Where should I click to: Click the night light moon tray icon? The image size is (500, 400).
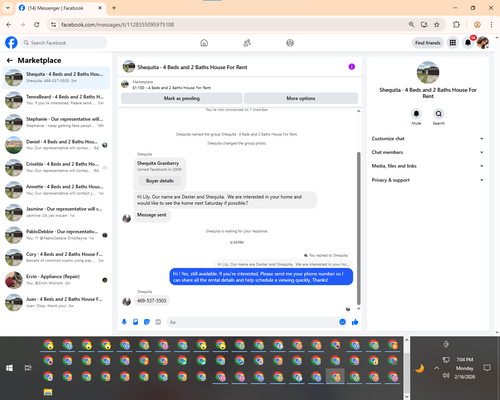tap(420, 368)
